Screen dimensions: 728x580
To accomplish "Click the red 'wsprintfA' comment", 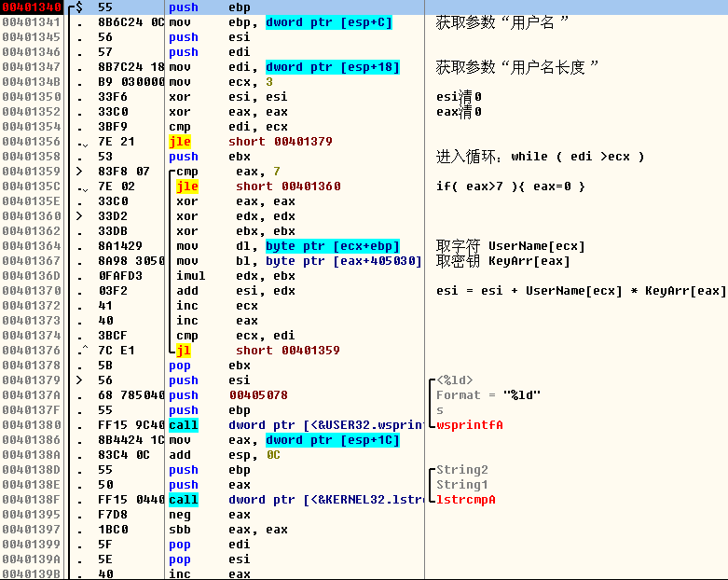I will [x=470, y=425].
